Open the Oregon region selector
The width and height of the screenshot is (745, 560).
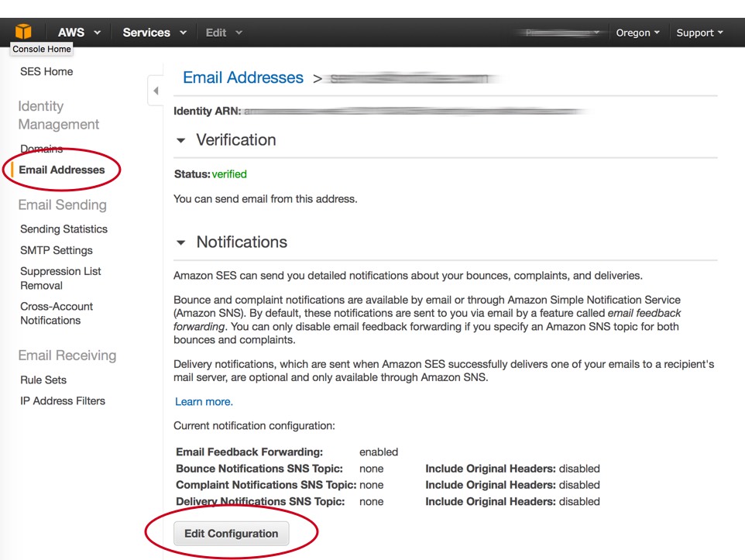pyautogui.click(x=637, y=33)
